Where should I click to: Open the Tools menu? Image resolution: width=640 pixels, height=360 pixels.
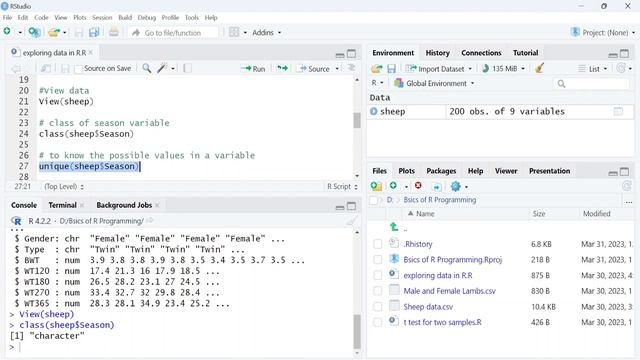191,18
